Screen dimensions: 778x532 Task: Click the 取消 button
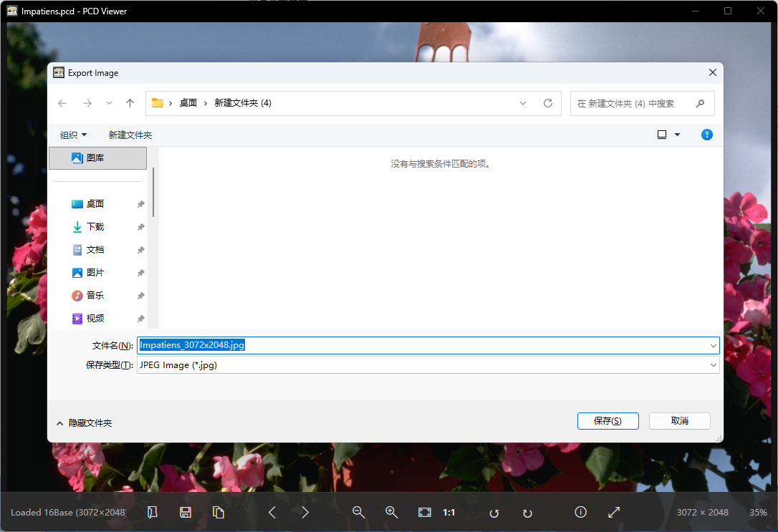[679, 421]
